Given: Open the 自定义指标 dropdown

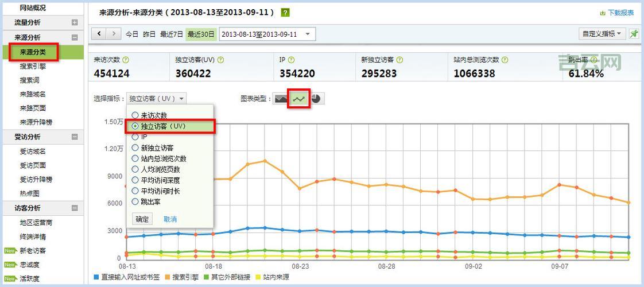Looking at the screenshot, I should pyautogui.click(x=602, y=34).
